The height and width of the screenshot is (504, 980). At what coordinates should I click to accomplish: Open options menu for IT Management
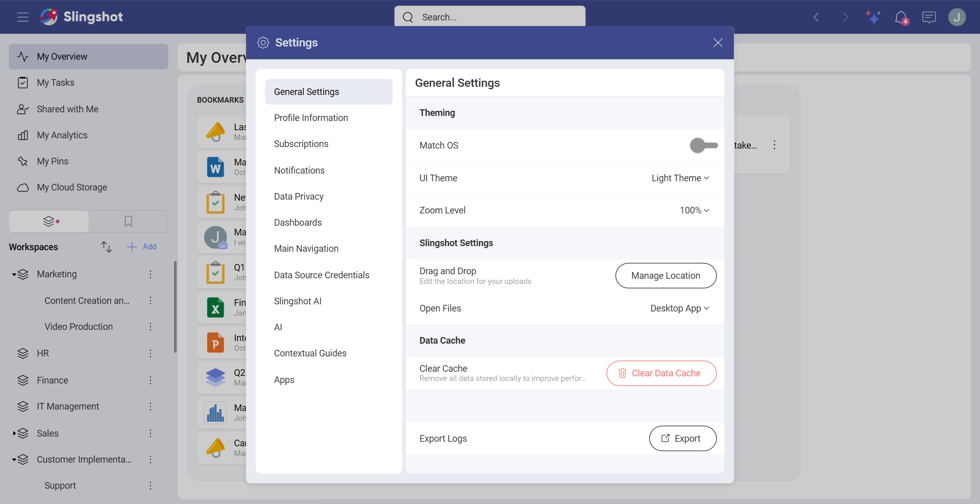[151, 406]
